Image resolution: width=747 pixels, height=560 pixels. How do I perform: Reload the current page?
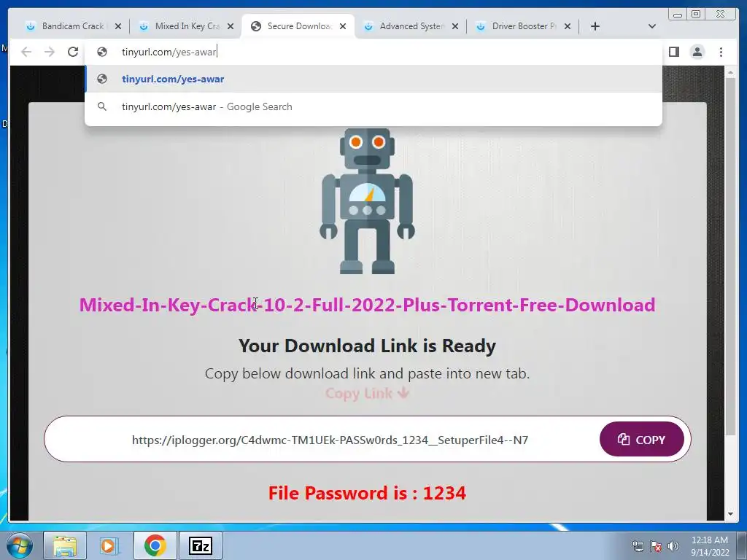[x=73, y=52]
